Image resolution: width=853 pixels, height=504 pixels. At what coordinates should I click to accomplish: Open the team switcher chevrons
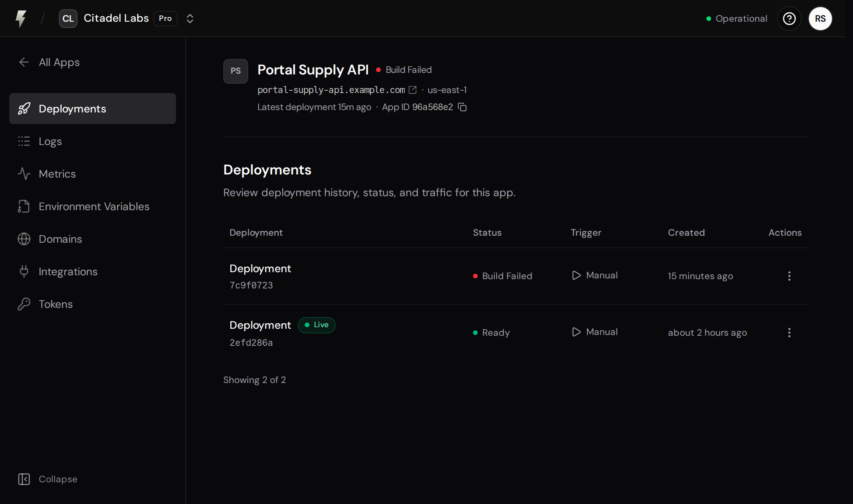[190, 19]
